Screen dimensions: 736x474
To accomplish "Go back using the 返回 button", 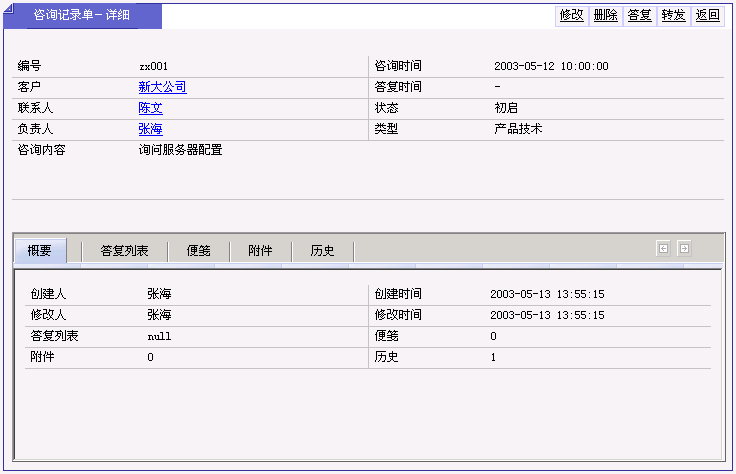I will [707, 15].
